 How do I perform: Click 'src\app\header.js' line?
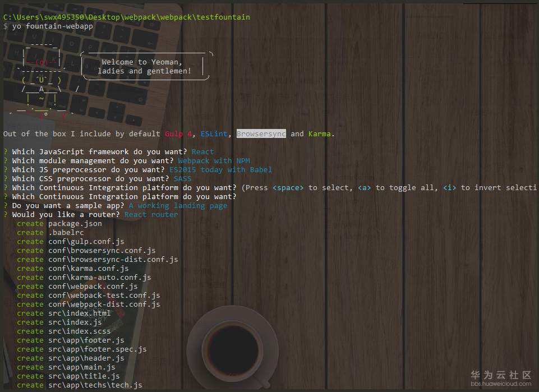coord(86,358)
